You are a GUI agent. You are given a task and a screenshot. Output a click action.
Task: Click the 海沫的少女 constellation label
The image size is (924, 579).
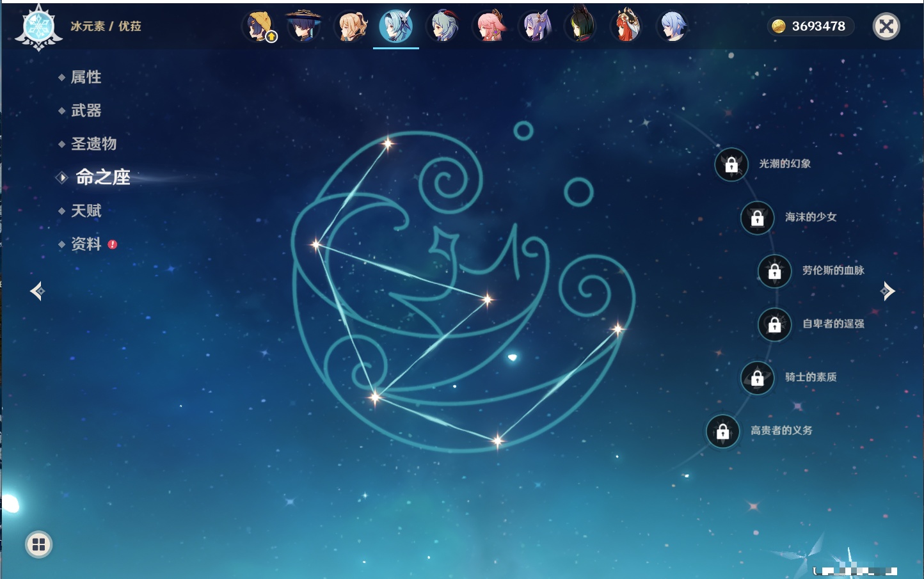[x=811, y=217]
